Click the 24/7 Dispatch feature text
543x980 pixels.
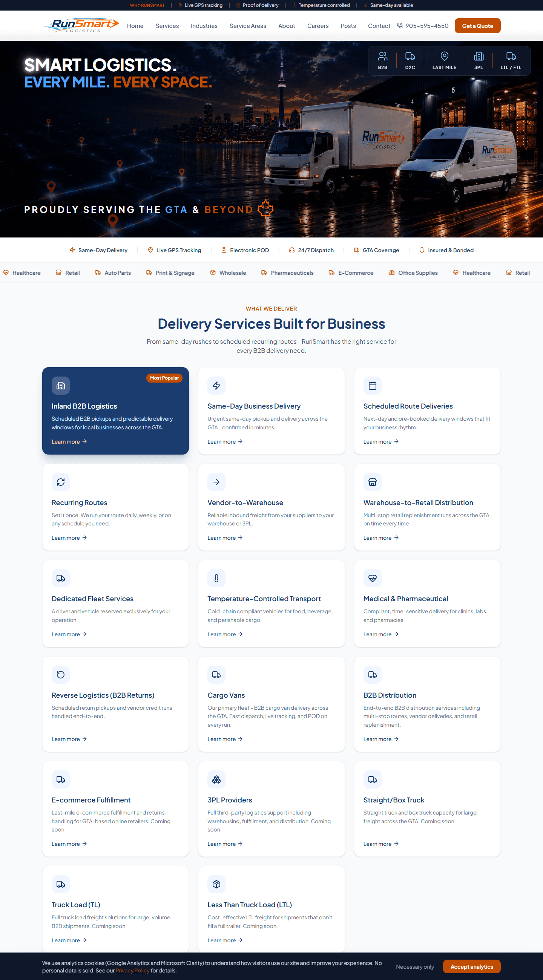[x=316, y=250]
